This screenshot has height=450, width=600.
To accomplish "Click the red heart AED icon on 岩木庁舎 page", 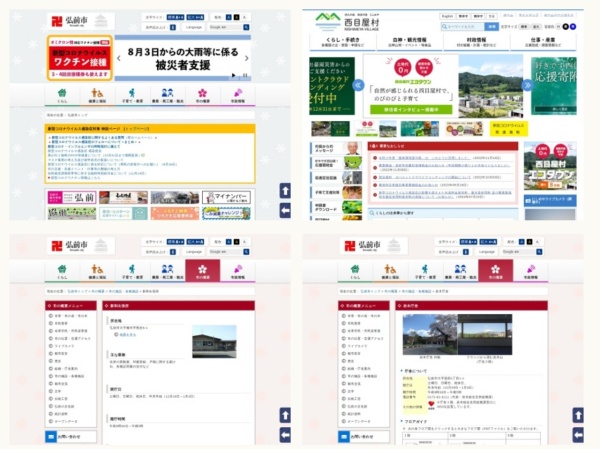I will [x=431, y=405].
